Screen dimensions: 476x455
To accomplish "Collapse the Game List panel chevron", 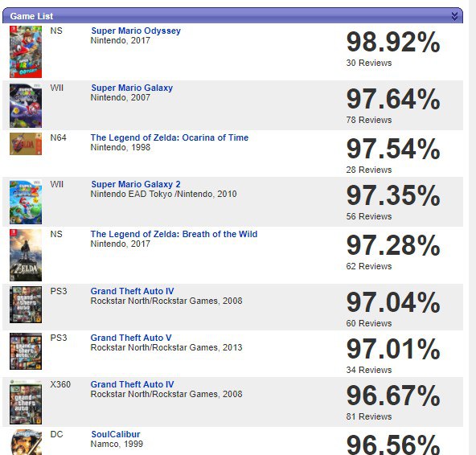I will 454,16.
